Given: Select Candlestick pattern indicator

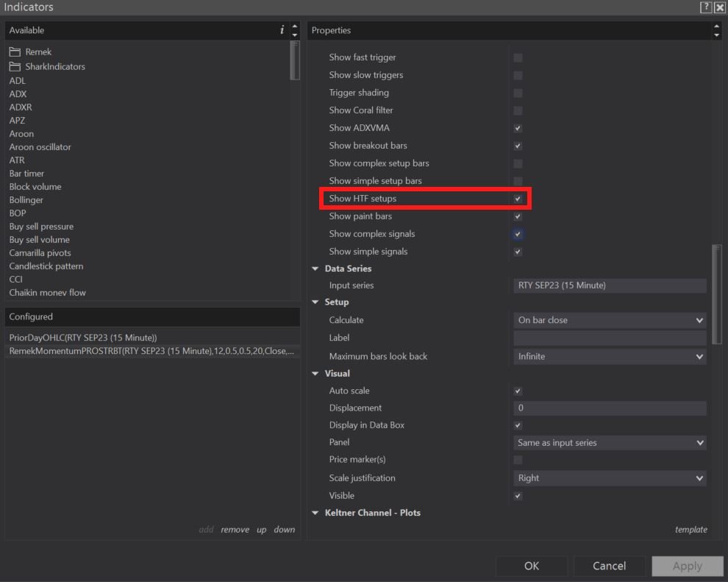Looking at the screenshot, I should (46, 266).
